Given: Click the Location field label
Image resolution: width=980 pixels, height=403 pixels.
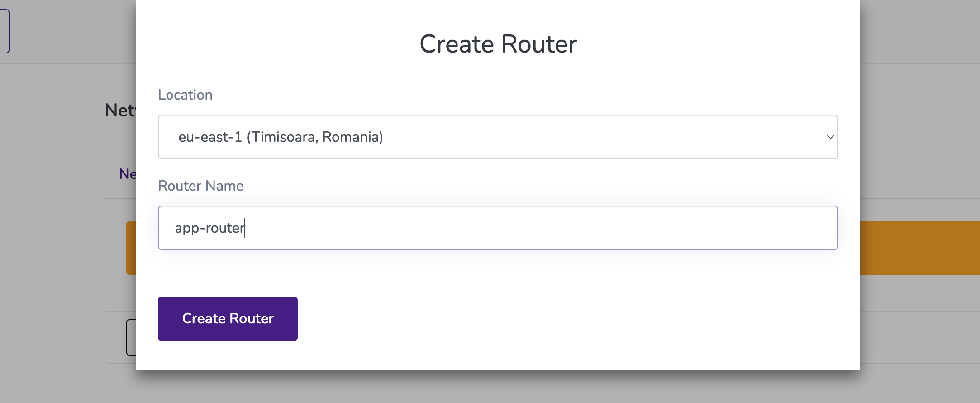Looking at the screenshot, I should (185, 95).
